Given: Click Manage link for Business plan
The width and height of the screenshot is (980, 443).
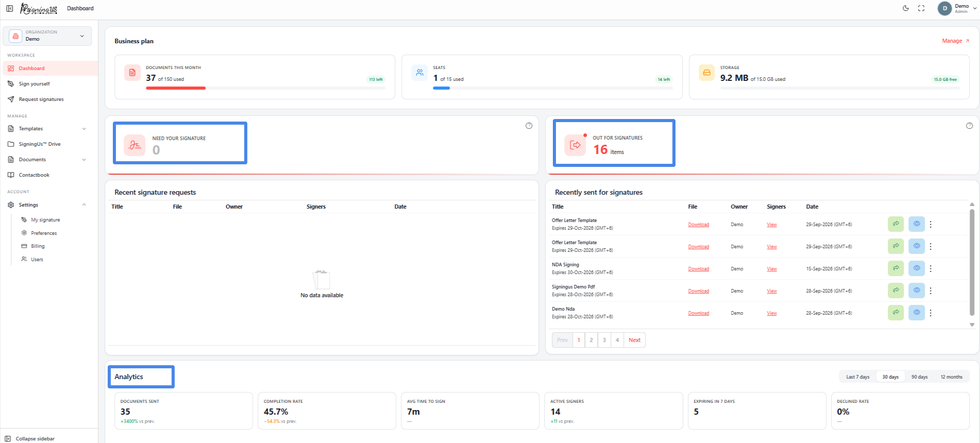Looking at the screenshot, I should point(955,41).
